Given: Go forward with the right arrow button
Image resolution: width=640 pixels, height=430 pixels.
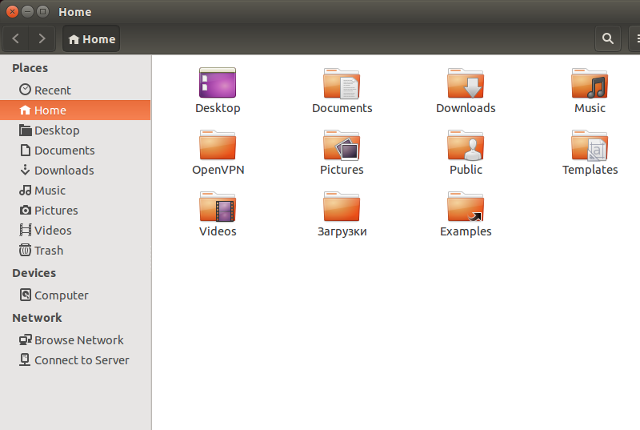Looking at the screenshot, I should pos(42,39).
